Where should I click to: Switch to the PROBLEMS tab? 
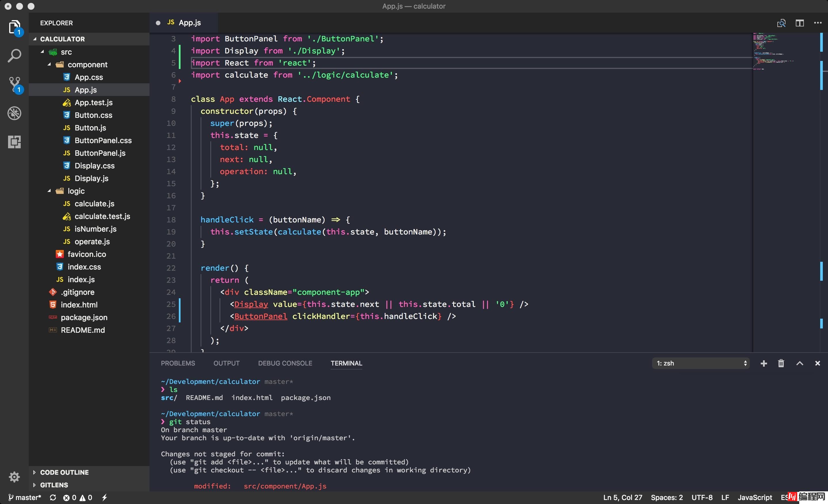click(178, 363)
